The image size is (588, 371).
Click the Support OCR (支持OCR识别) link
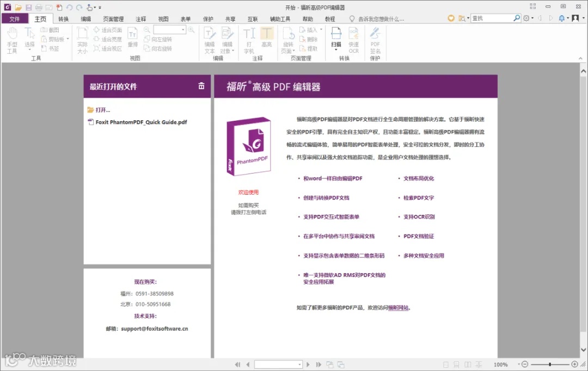click(x=419, y=217)
